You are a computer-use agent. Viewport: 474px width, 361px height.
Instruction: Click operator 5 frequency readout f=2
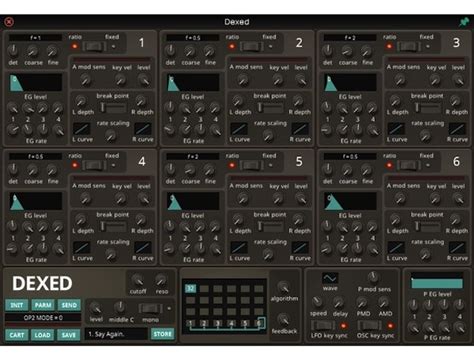[x=193, y=156]
